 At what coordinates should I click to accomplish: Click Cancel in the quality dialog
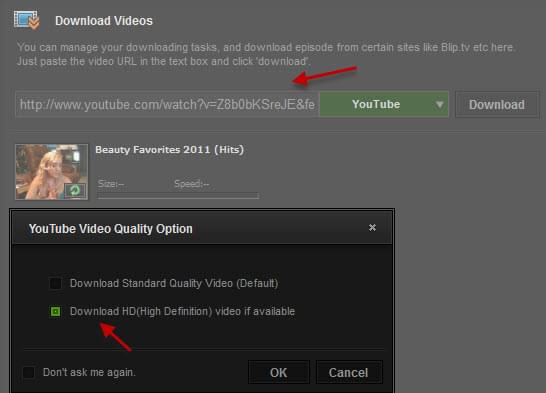pyautogui.click(x=349, y=372)
